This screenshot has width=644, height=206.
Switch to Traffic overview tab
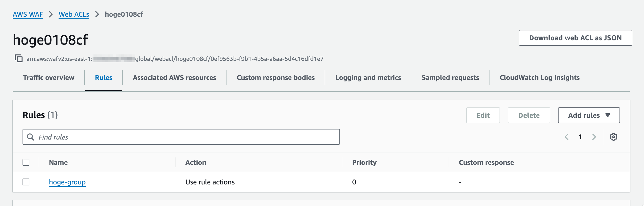(48, 78)
